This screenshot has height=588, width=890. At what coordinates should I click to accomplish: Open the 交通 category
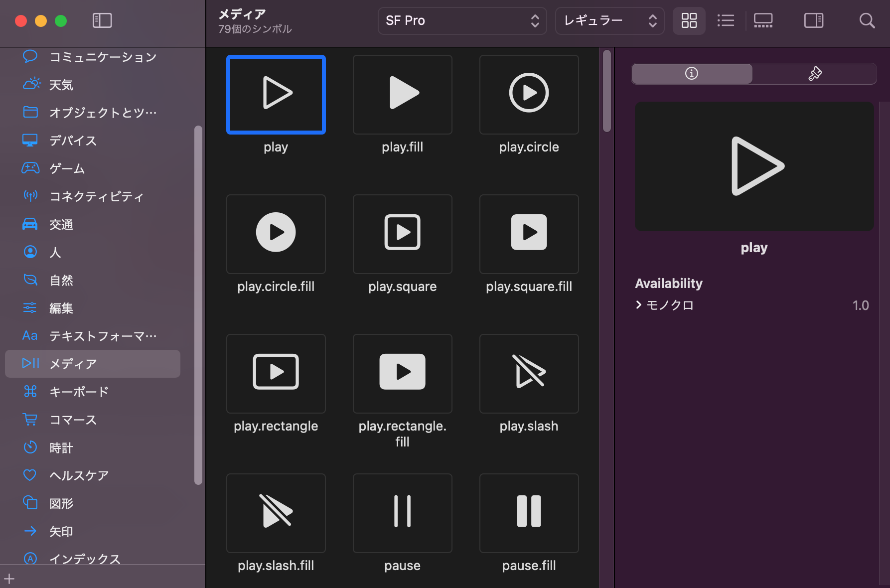tap(93, 224)
